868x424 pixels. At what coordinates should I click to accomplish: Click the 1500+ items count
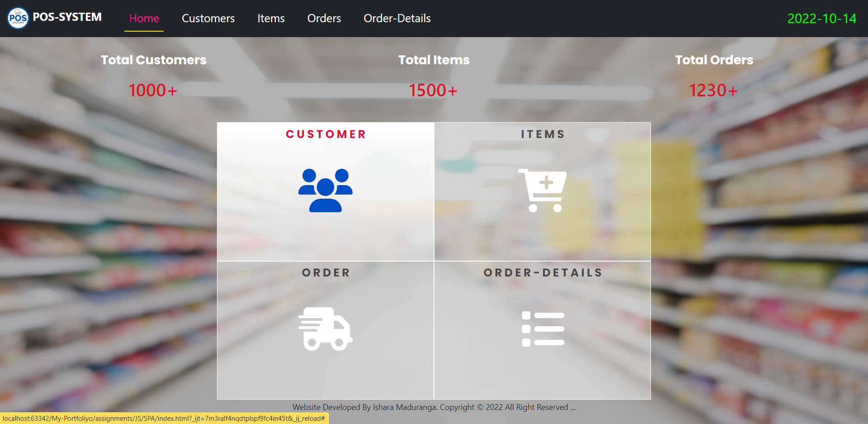(433, 91)
